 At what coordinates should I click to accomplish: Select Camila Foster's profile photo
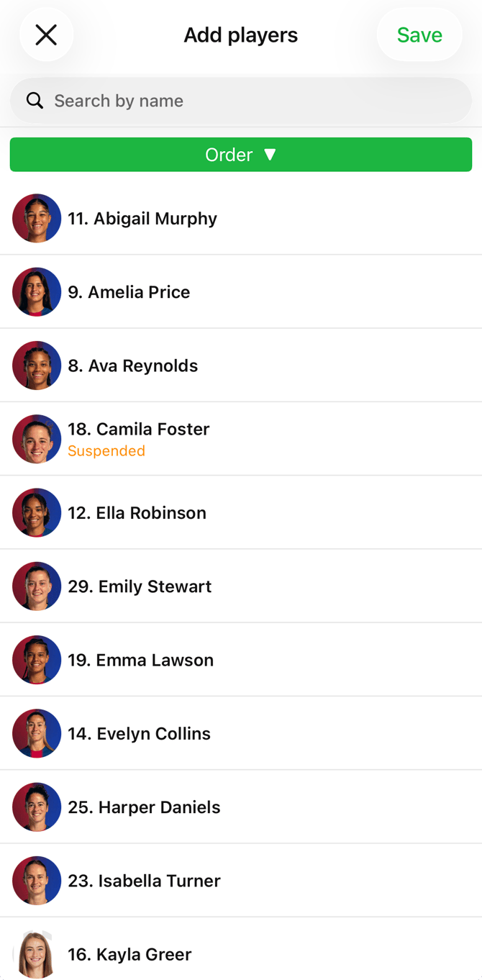(x=37, y=439)
